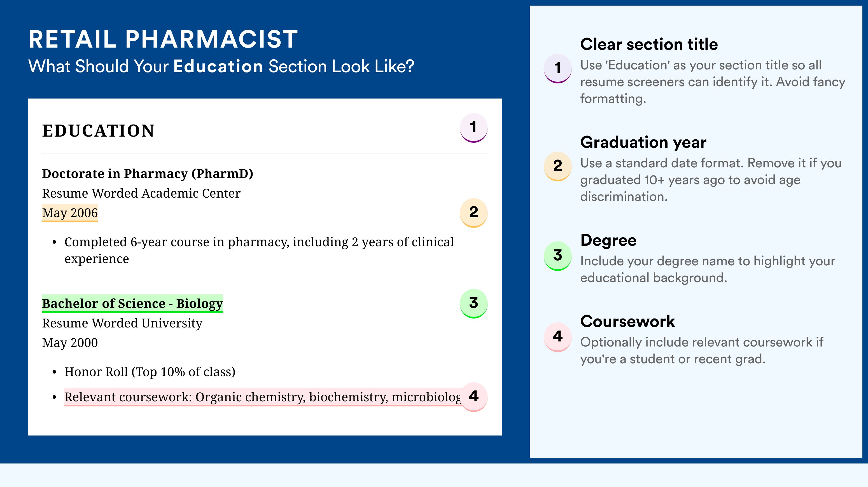Click the Graduation year heading
The image size is (868, 487).
click(x=643, y=142)
